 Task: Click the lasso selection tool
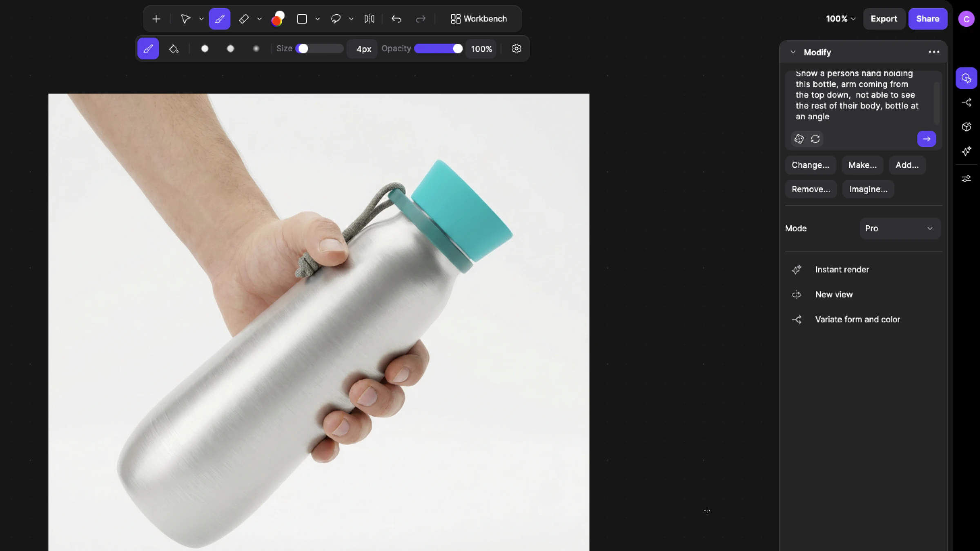tap(336, 19)
